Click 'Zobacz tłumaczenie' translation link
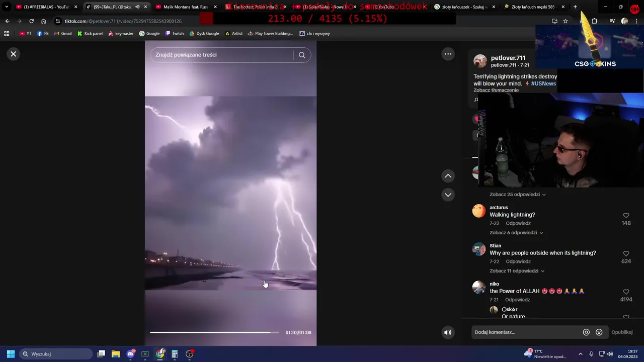The height and width of the screenshot is (362, 644). [496, 90]
